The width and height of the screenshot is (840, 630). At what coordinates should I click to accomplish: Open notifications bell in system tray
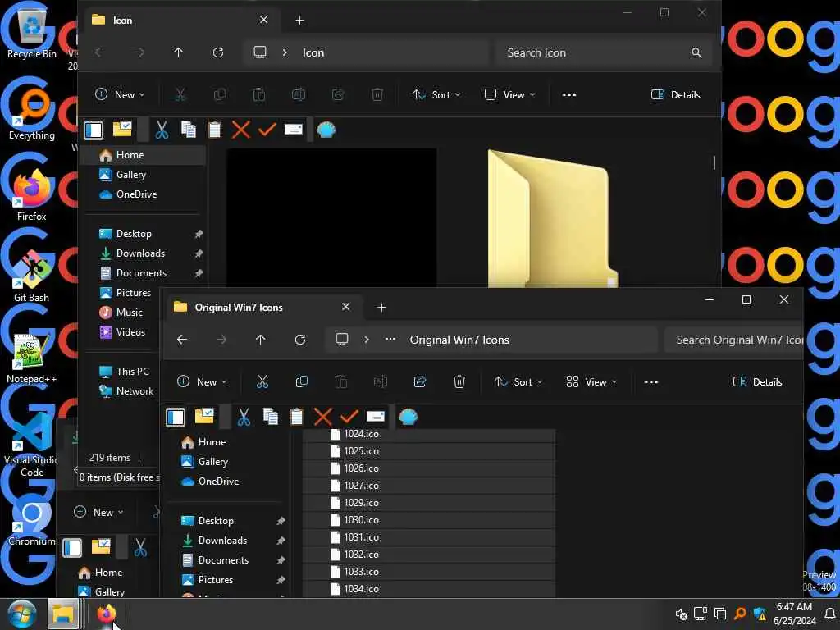pyautogui.click(x=829, y=614)
